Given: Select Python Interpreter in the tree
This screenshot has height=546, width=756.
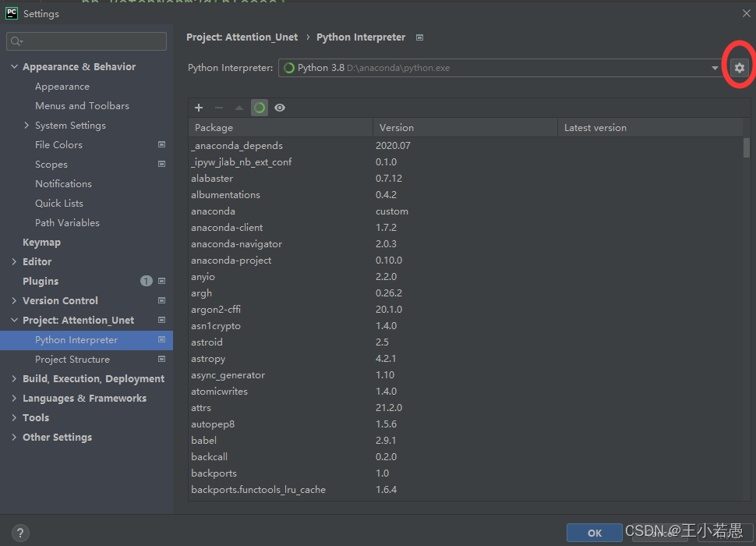Looking at the screenshot, I should coord(87,340).
